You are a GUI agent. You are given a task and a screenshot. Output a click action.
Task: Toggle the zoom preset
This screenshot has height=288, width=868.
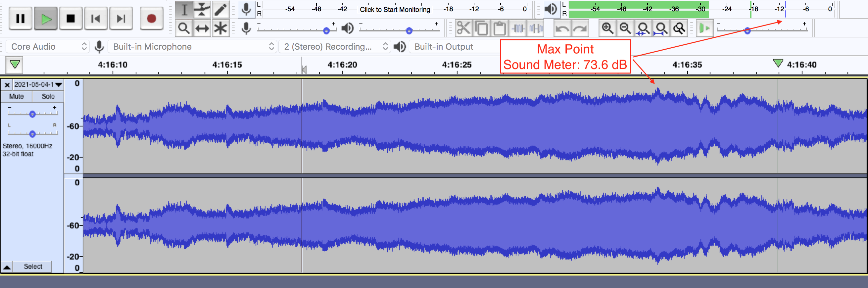tap(679, 28)
